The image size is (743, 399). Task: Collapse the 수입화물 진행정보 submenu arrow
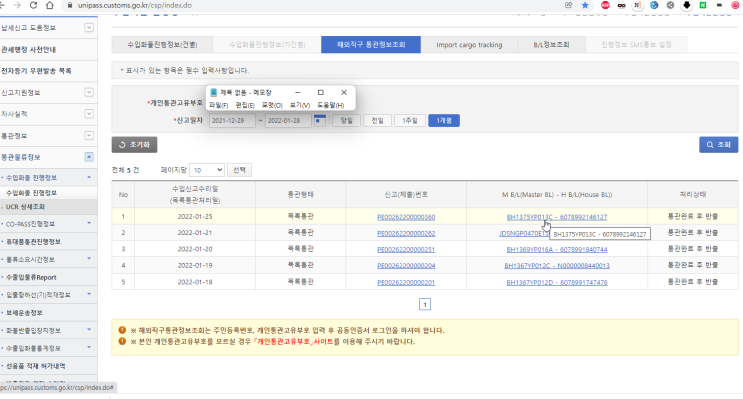pos(89,177)
